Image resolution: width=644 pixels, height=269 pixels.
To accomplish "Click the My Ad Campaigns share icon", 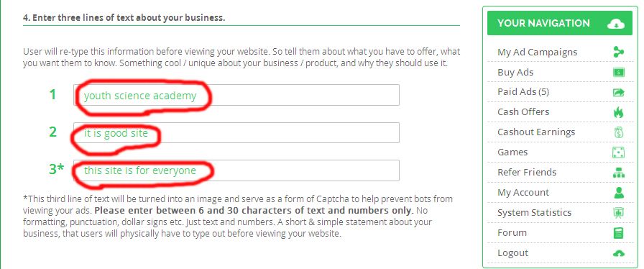I will (x=618, y=52).
